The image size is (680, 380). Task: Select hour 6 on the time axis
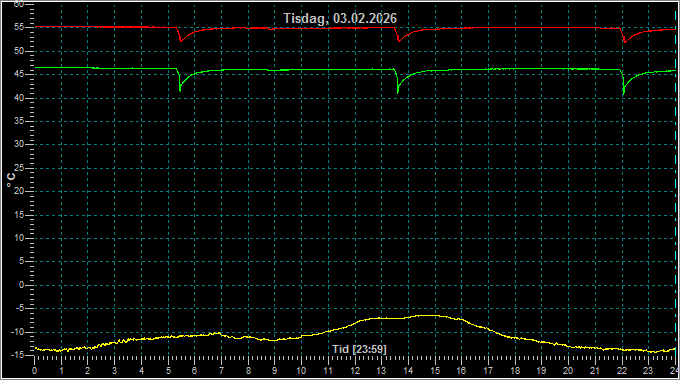pos(194,371)
